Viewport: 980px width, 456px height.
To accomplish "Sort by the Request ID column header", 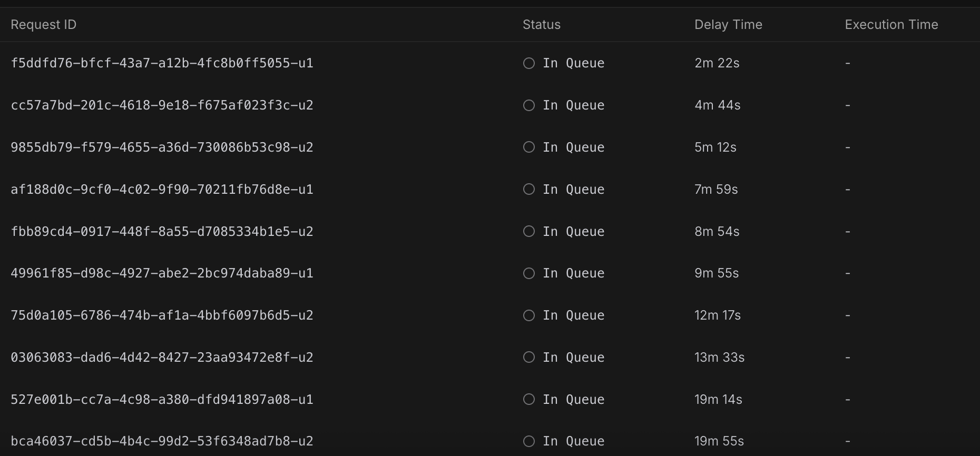I will (44, 25).
